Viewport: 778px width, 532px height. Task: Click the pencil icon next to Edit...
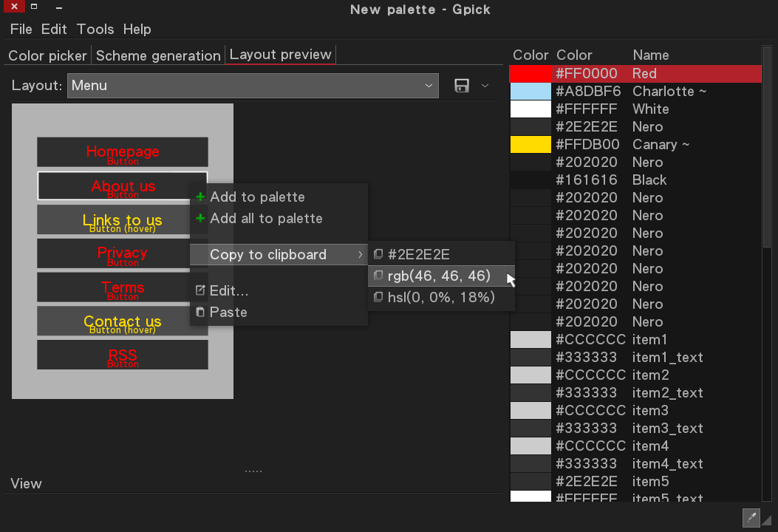(200, 290)
